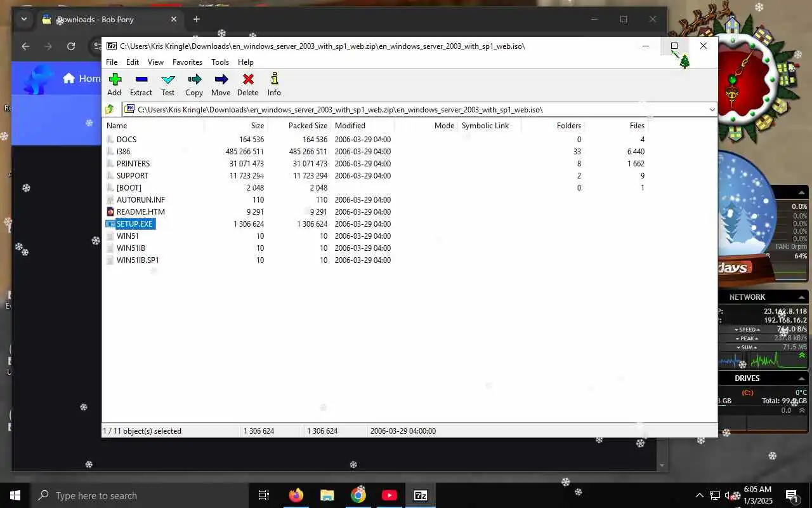The width and height of the screenshot is (812, 508).
Task: Open the File menu
Action: (112, 62)
